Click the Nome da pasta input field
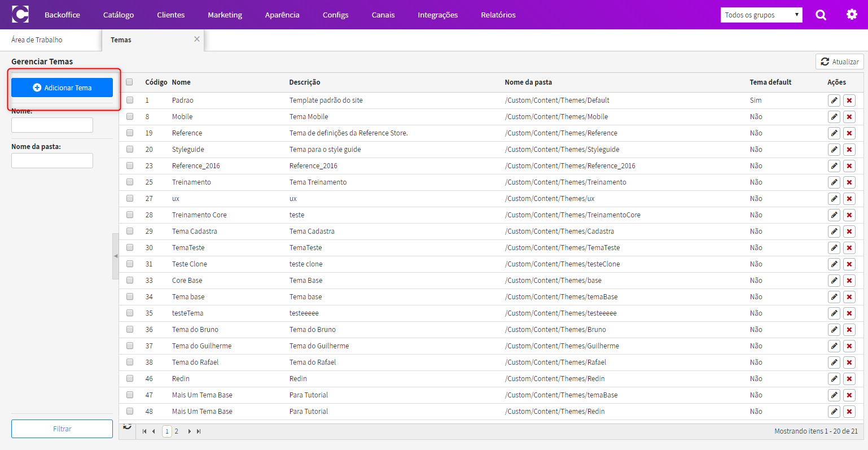This screenshot has width=868, height=450. (52, 160)
